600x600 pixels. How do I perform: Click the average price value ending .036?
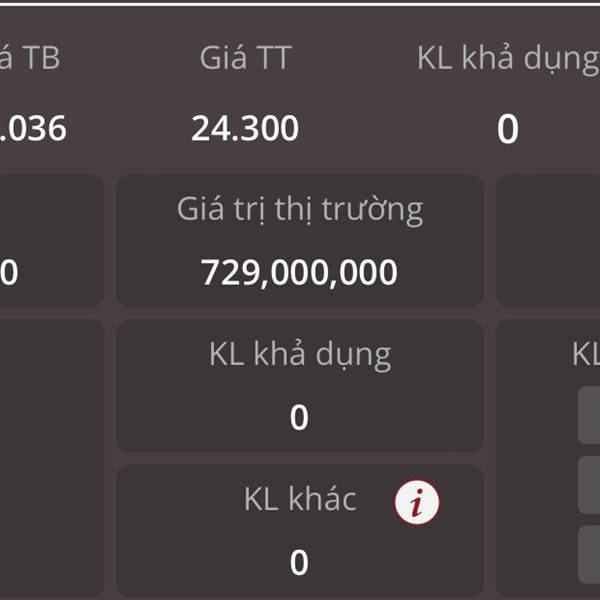point(33,128)
